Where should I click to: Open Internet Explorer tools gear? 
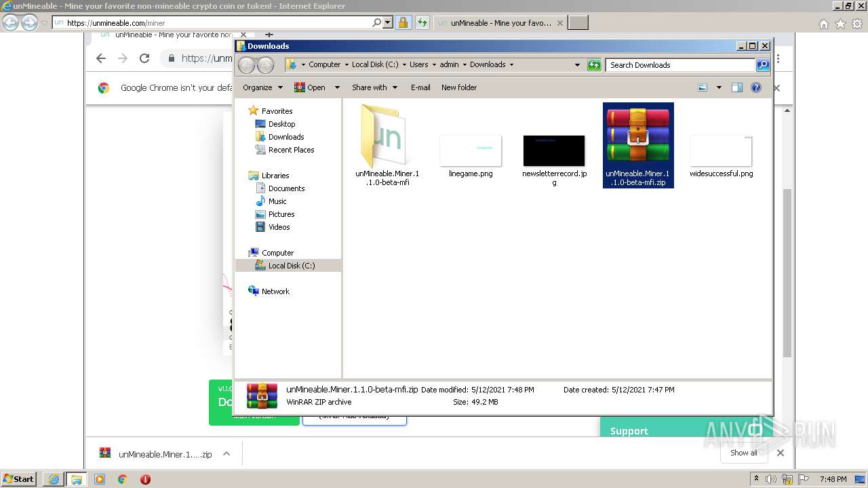[857, 23]
